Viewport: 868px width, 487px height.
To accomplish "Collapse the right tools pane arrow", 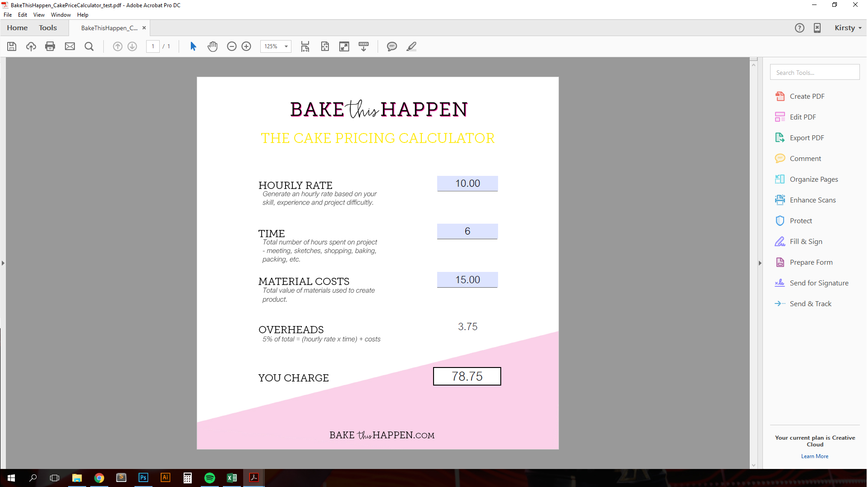I will [x=760, y=263].
